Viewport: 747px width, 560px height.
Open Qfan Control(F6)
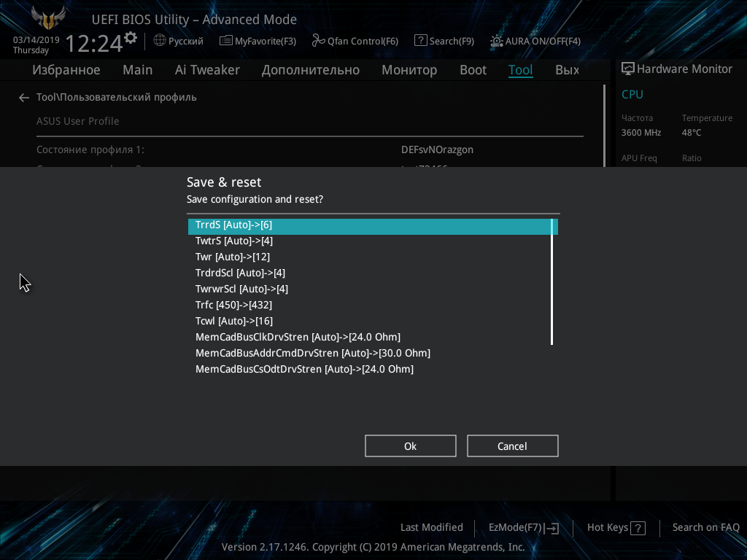[355, 41]
